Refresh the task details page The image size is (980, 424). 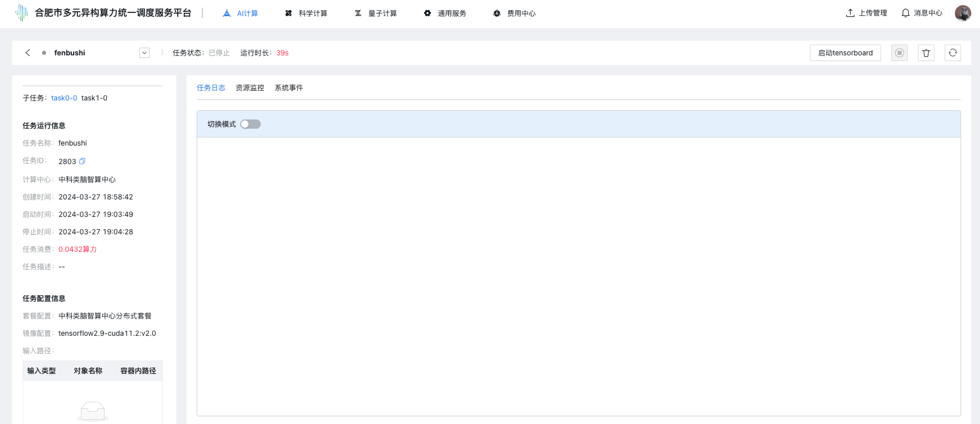952,53
